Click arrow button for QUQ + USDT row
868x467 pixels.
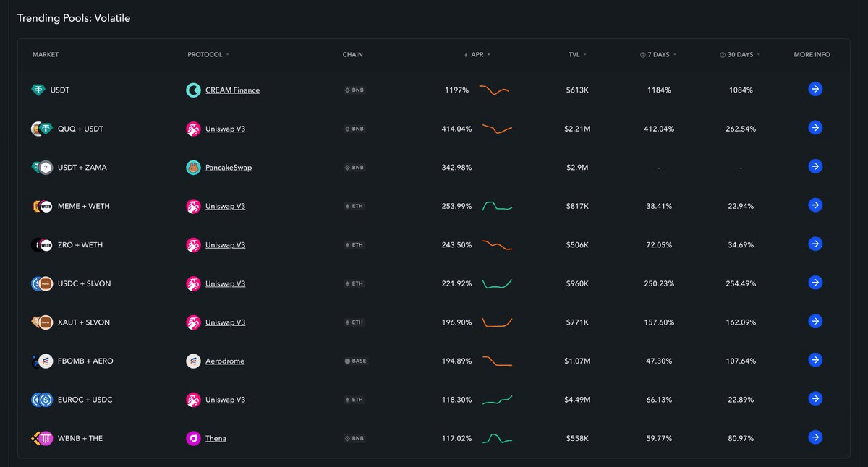pyautogui.click(x=814, y=128)
